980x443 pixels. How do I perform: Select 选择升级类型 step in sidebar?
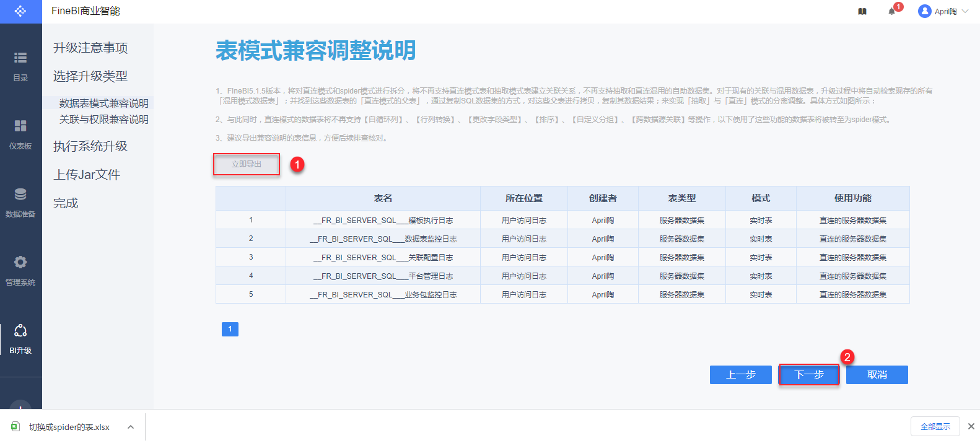tap(90, 76)
